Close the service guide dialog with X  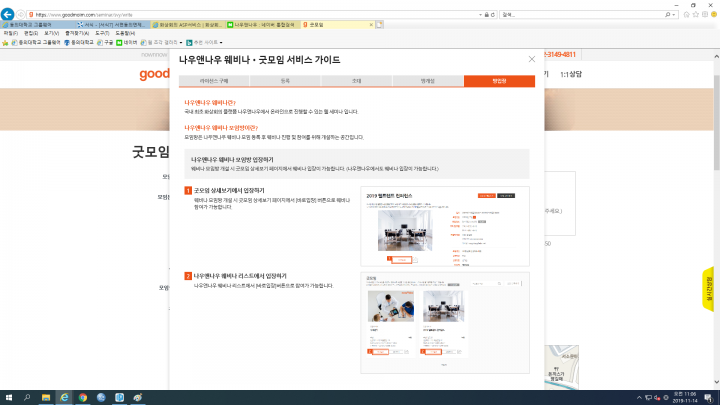tap(532, 59)
